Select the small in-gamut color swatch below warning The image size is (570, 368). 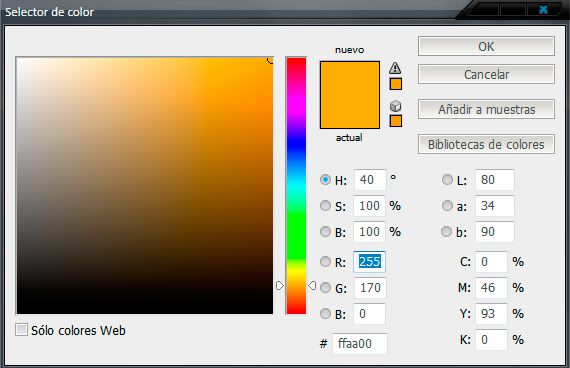[x=396, y=84]
